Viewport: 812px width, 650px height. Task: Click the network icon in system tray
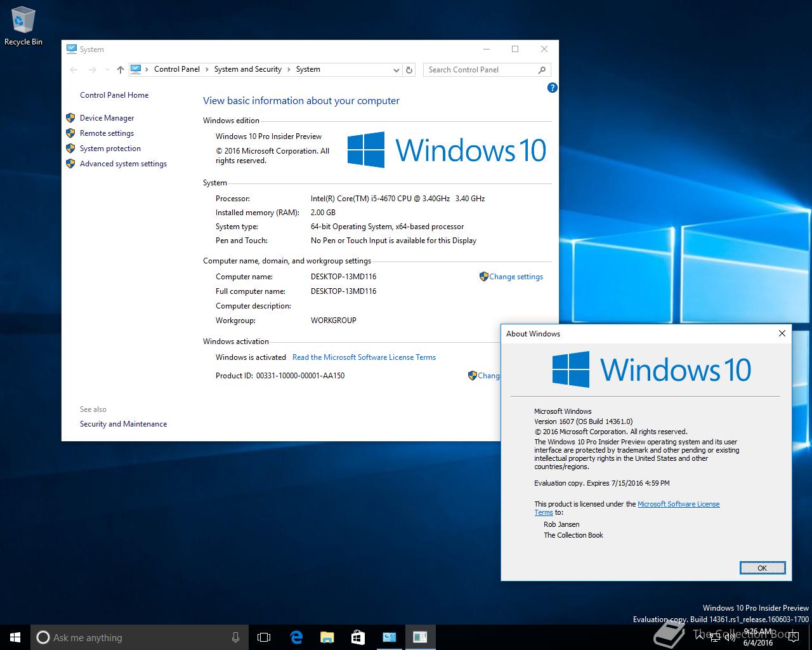716,637
